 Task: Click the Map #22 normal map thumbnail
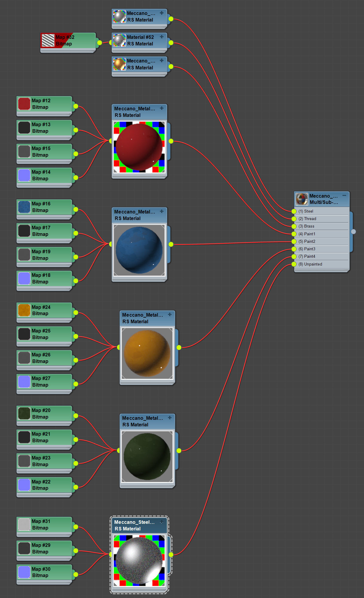tap(24, 485)
